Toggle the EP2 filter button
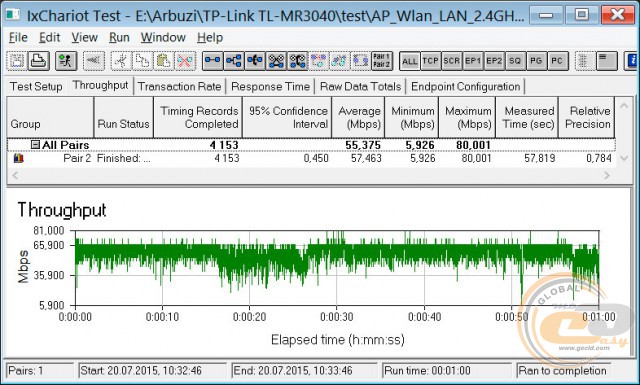Viewport: 640px width, 385px height. click(494, 61)
